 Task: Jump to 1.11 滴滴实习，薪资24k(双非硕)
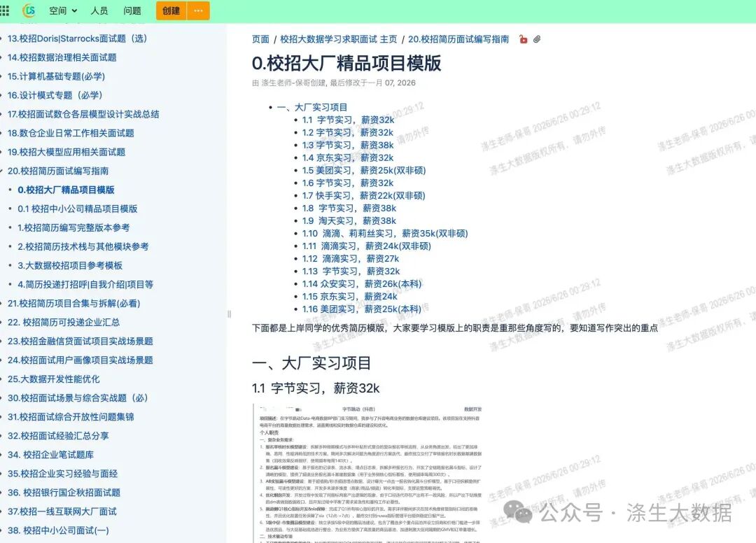pyautogui.click(x=366, y=246)
